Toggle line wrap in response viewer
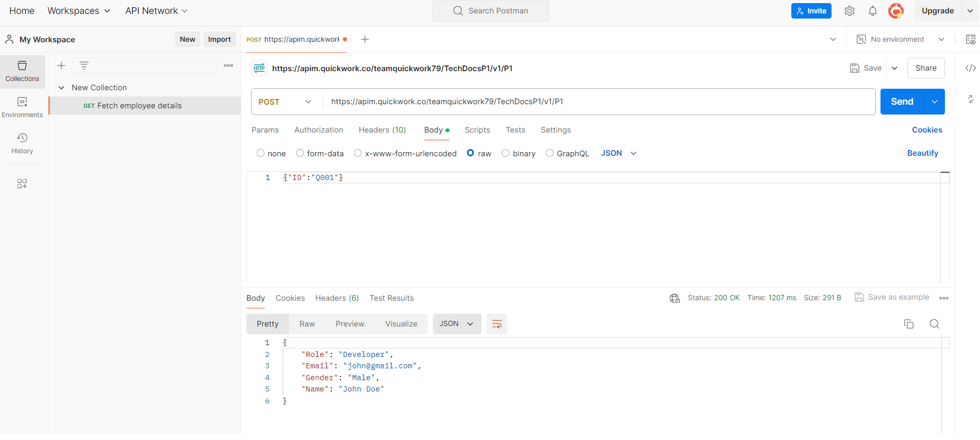Screen dimensions: 980x440 point(497,324)
